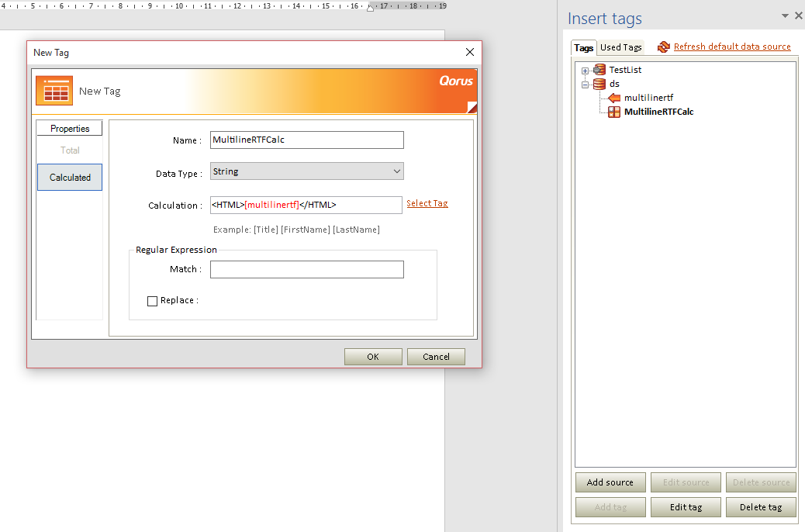Click into the Name input field

(306, 140)
